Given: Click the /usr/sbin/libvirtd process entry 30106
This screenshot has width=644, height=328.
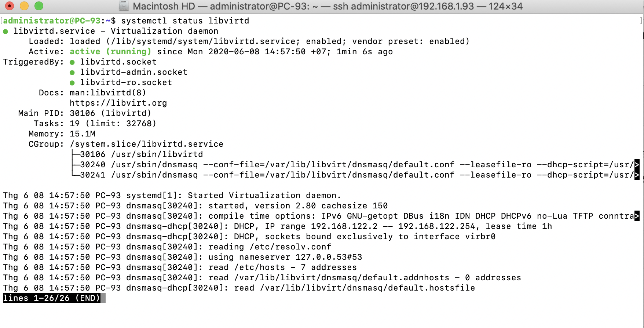Looking at the screenshot, I should point(141,154).
